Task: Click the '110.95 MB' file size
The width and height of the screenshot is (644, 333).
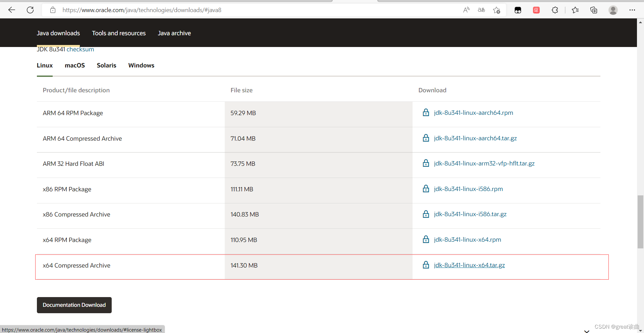Action: [244, 240]
